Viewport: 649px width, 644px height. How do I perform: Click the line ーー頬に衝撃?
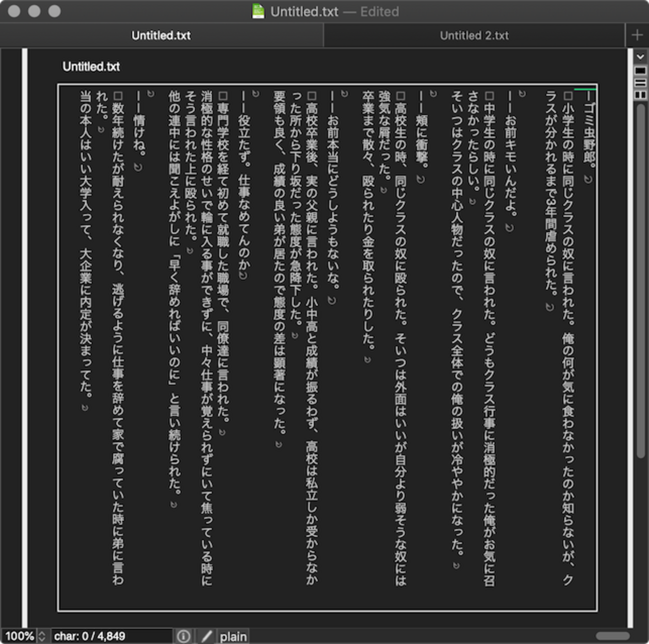[422, 137]
